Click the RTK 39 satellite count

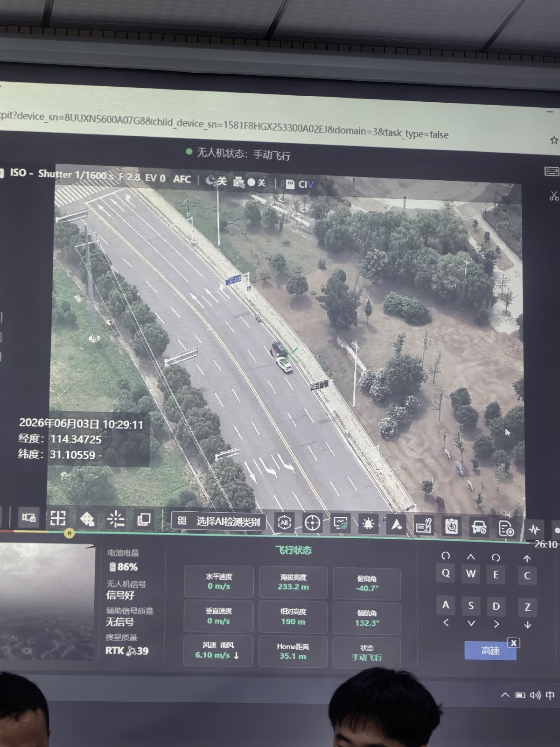pyautogui.click(x=127, y=650)
